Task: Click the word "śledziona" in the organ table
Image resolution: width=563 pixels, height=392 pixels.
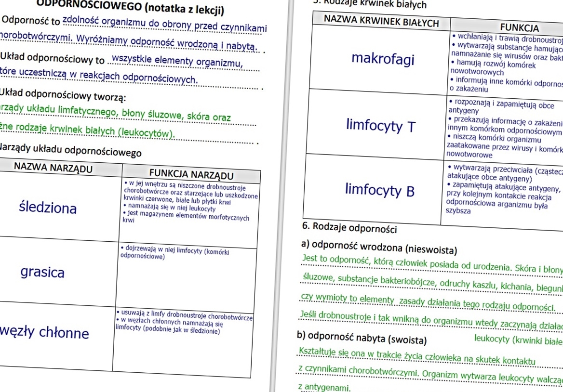Action: coord(47,208)
